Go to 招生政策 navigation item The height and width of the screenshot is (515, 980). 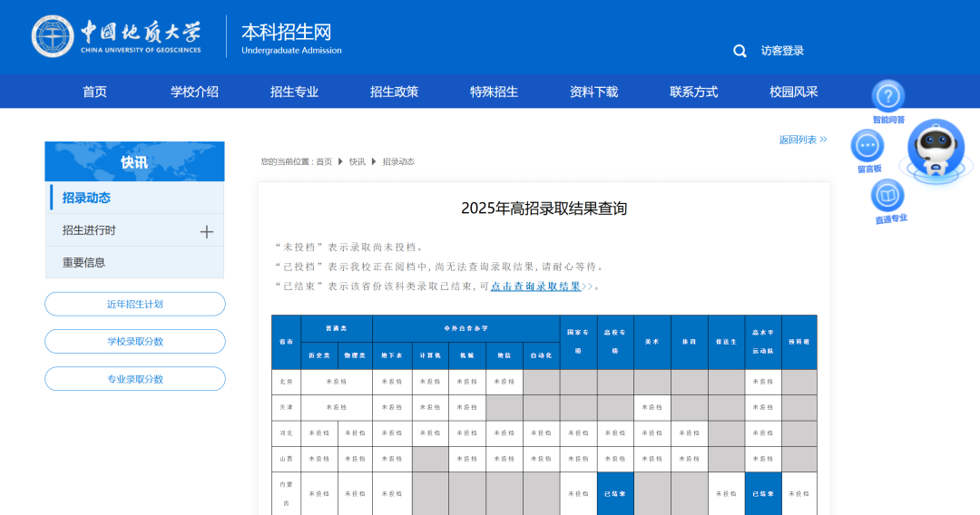[x=394, y=92]
